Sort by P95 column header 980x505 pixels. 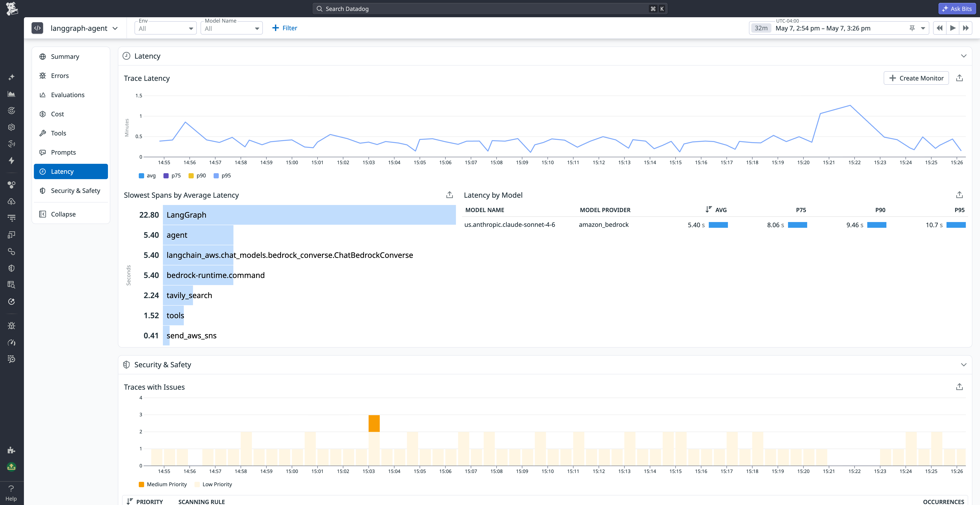tap(960, 210)
